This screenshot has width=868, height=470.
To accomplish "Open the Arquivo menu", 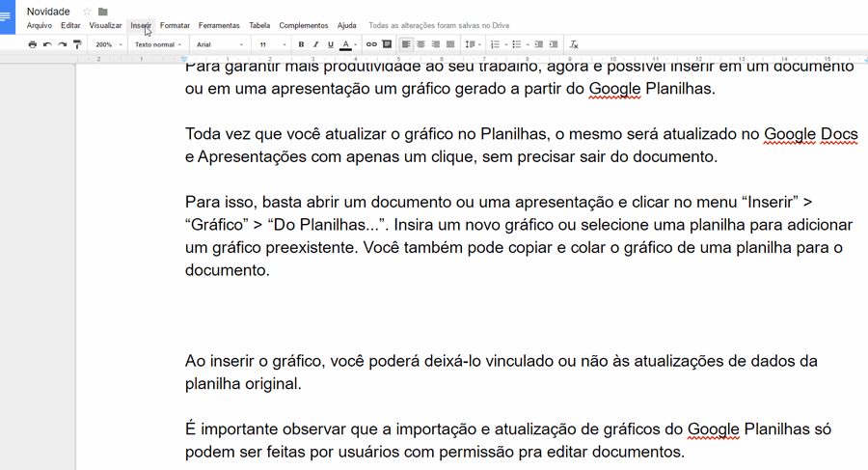I will pyautogui.click(x=40, y=25).
